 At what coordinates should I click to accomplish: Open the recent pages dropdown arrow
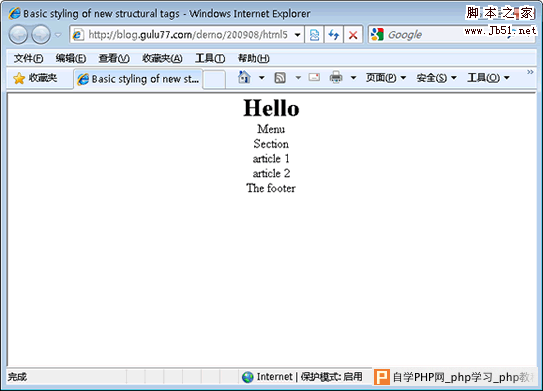58,35
